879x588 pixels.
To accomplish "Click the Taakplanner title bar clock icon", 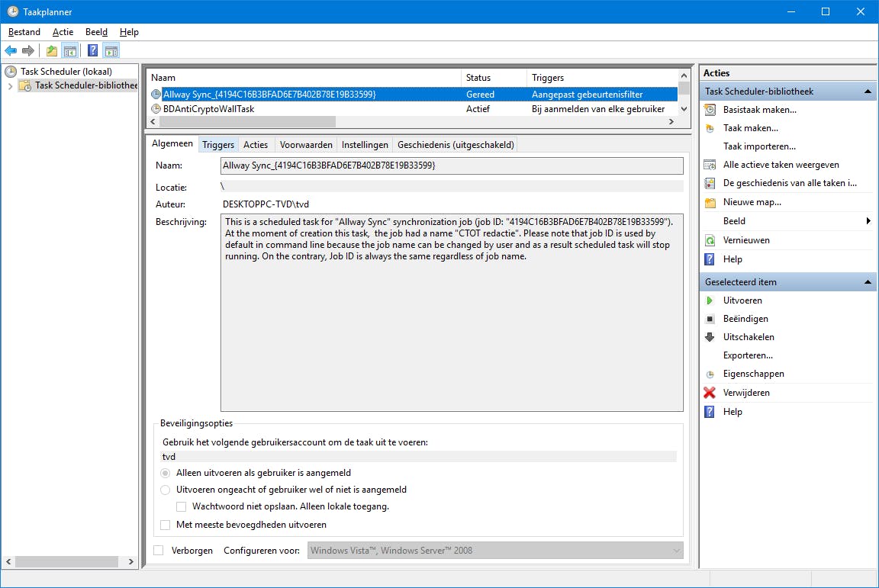I will pyautogui.click(x=13, y=11).
